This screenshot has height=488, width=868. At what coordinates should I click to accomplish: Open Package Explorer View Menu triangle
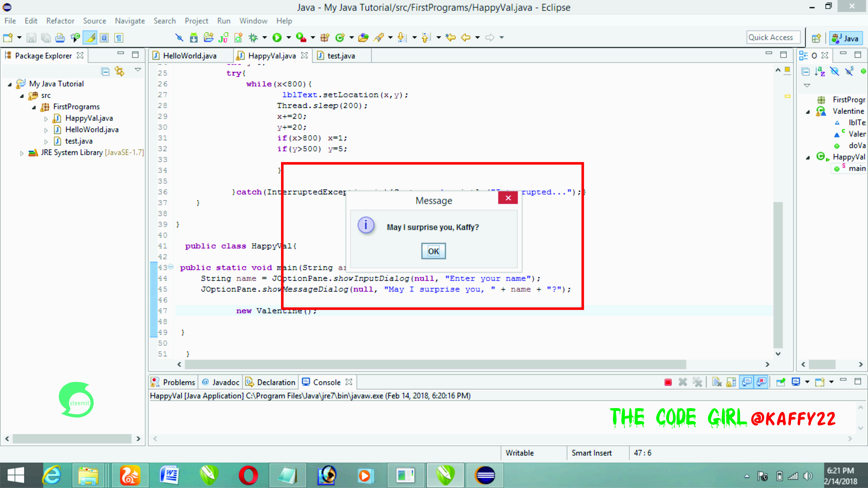click(x=138, y=70)
